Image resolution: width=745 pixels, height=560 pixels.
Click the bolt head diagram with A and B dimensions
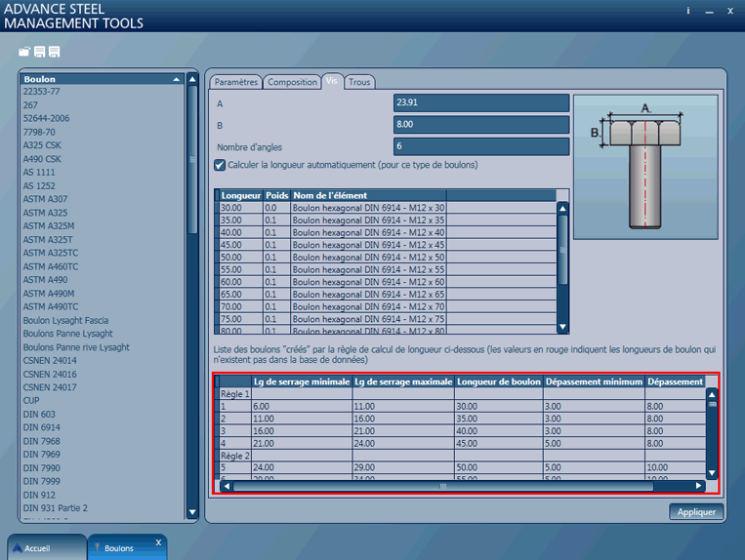(645, 167)
